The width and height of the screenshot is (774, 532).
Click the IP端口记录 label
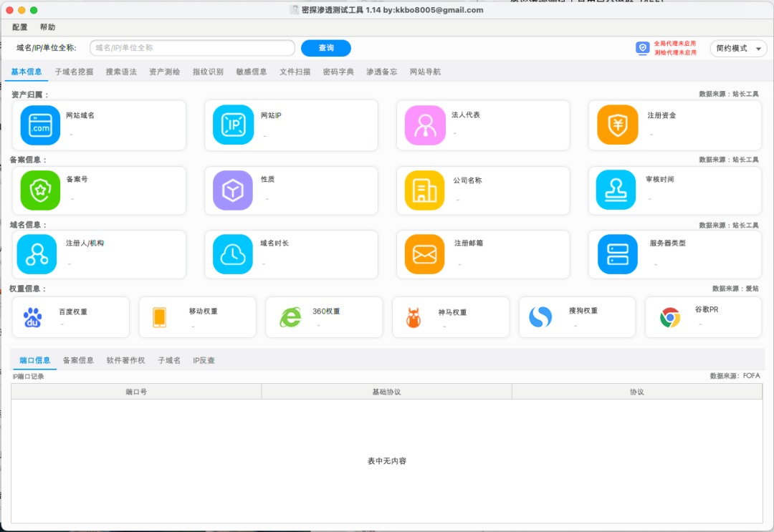(x=28, y=376)
